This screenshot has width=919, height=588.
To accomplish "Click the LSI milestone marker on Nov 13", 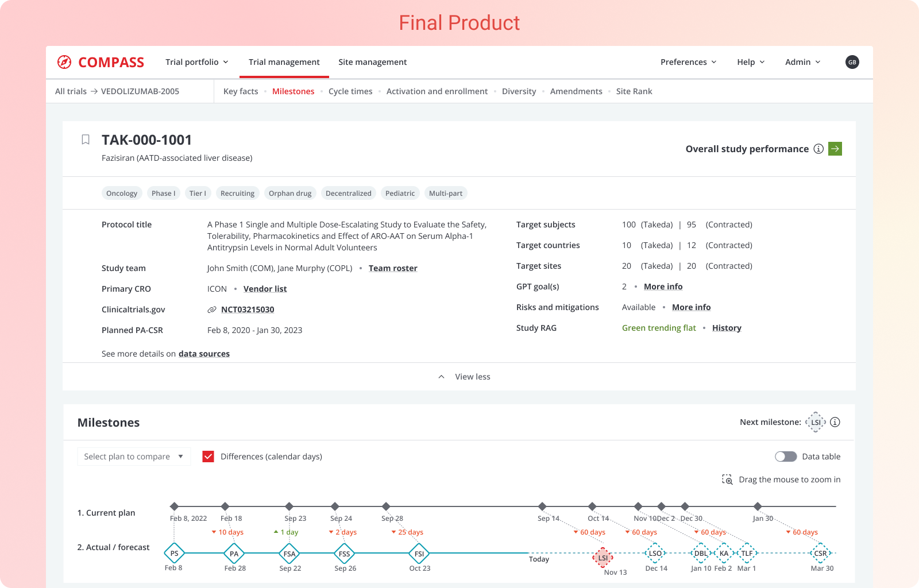I will click(603, 557).
